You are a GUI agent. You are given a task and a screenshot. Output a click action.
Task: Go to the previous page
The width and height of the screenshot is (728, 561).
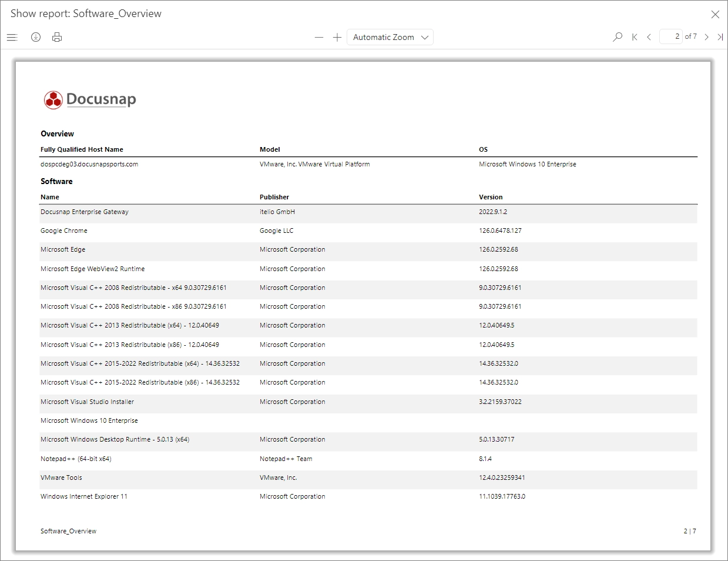tap(649, 36)
